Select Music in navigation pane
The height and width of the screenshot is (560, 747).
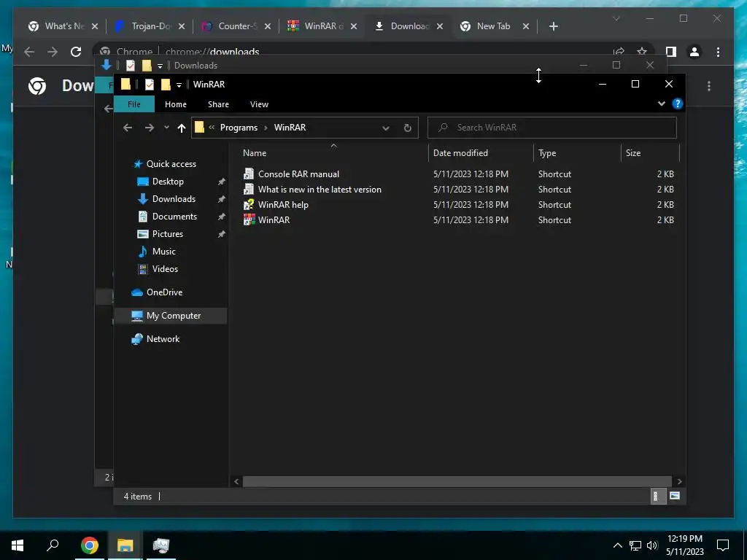click(x=164, y=252)
